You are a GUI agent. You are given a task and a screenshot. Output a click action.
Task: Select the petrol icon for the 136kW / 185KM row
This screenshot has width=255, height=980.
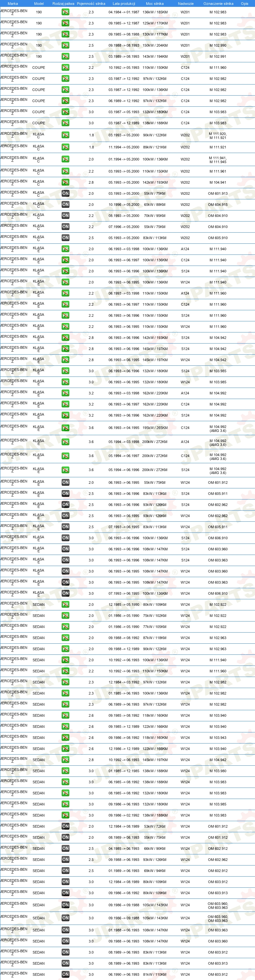click(x=65, y=12)
